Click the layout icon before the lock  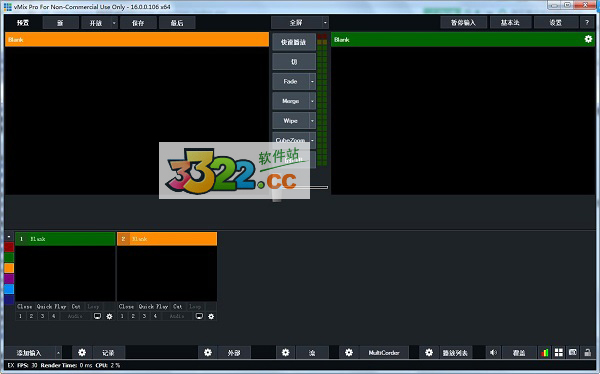click(573, 353)
